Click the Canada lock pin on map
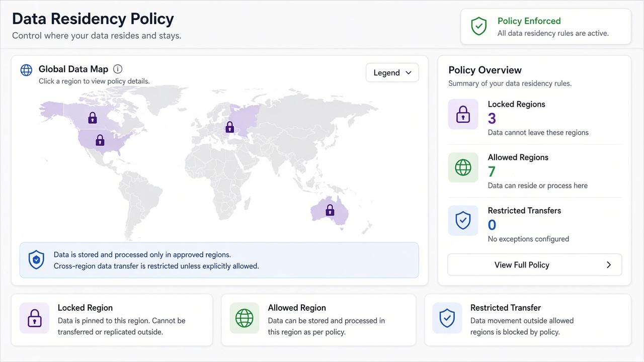 tap(93, 118)
